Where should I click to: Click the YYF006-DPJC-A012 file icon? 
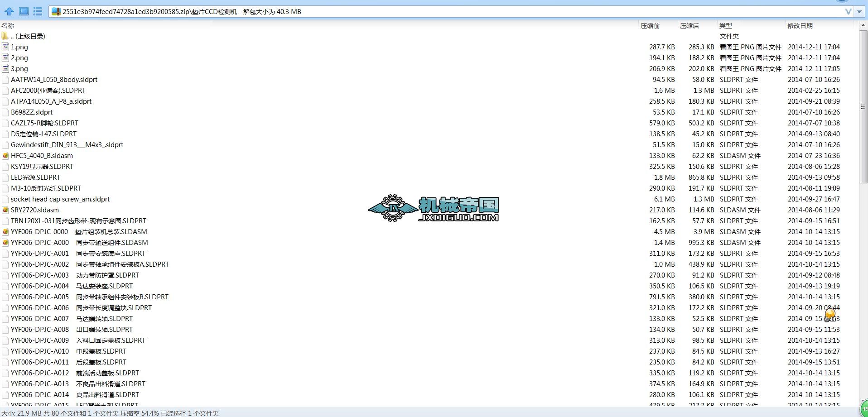point(5,373)
